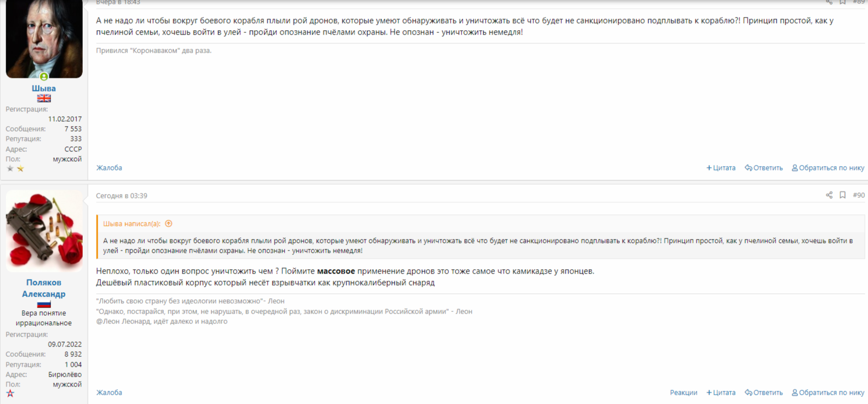
Task: Click the #90 post number link
Action: (x=859, y=195)
